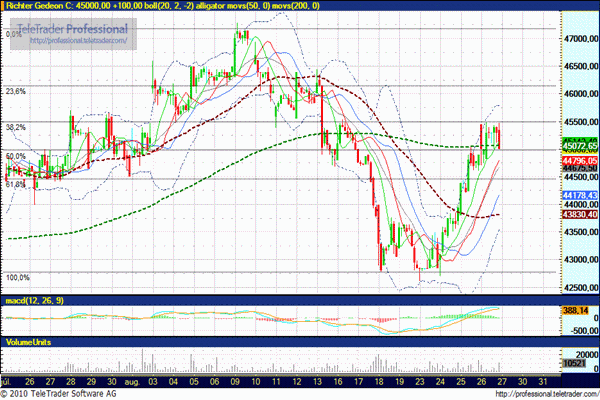Screen dimensions: 600x400
Task: Click the aug. month marker on date axis
Action: click(x=133, y=382)
